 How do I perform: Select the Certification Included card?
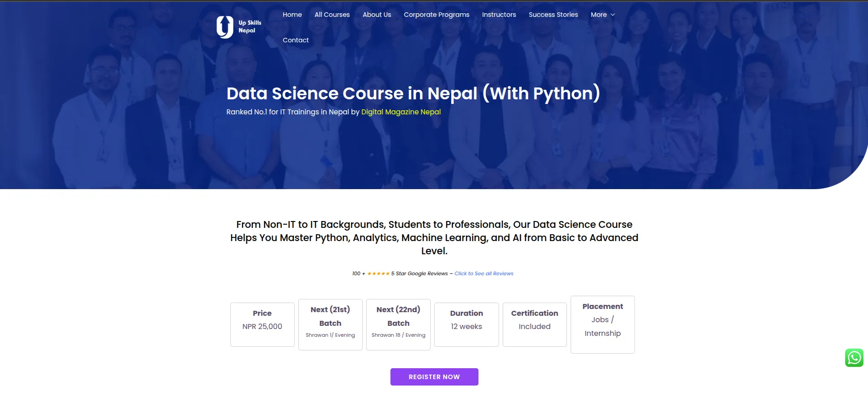click(535, 324)
